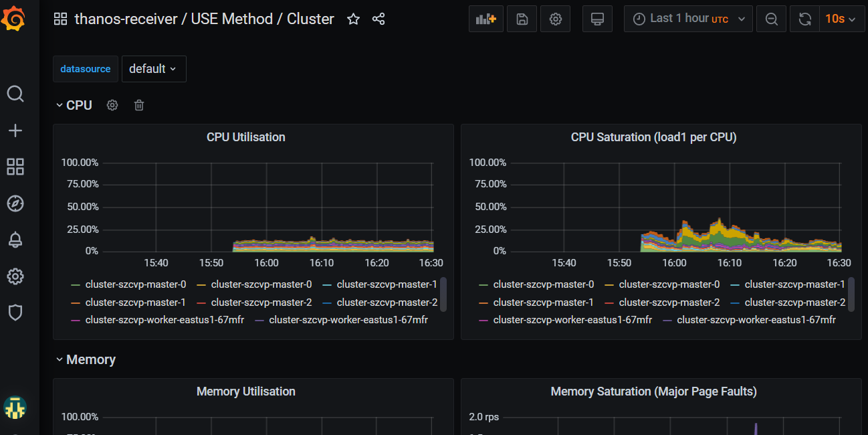
Task: Click the blue datasource variable label
Action: point(85,69)
